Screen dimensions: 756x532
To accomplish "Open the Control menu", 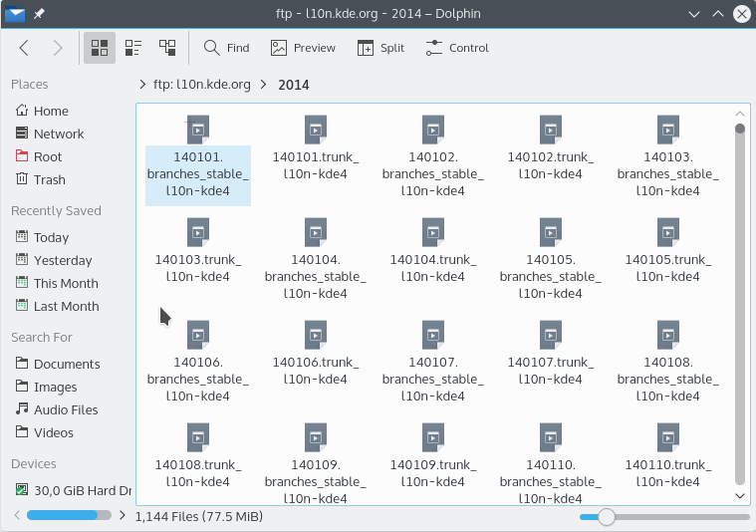I will click(x=456, y=48).
